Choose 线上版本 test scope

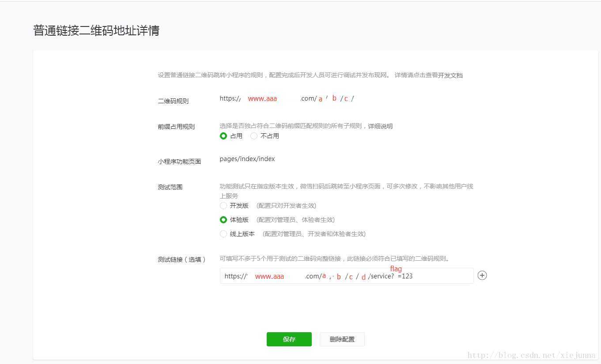223,234
